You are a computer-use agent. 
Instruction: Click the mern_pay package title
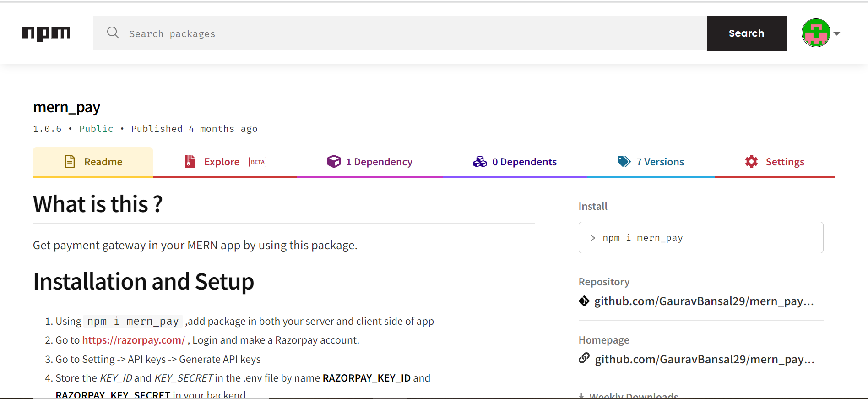[x=66, y=108]
